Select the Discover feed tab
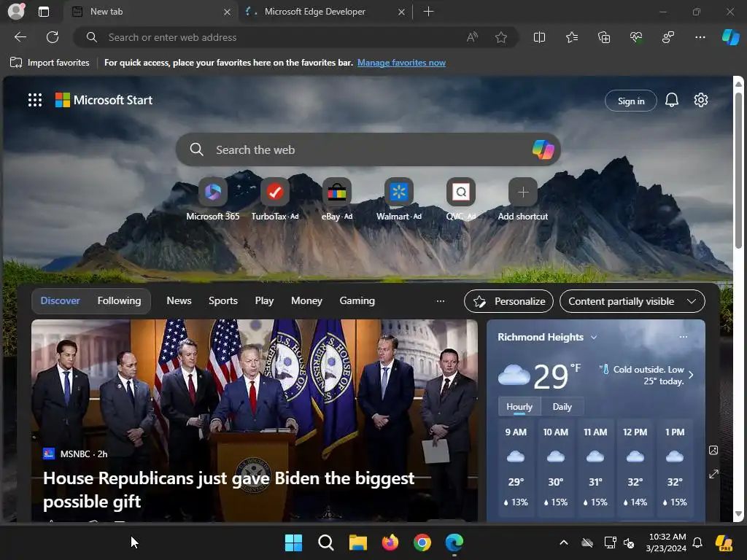The height and width of the screenshot is (560, 747). coord(60,300)
